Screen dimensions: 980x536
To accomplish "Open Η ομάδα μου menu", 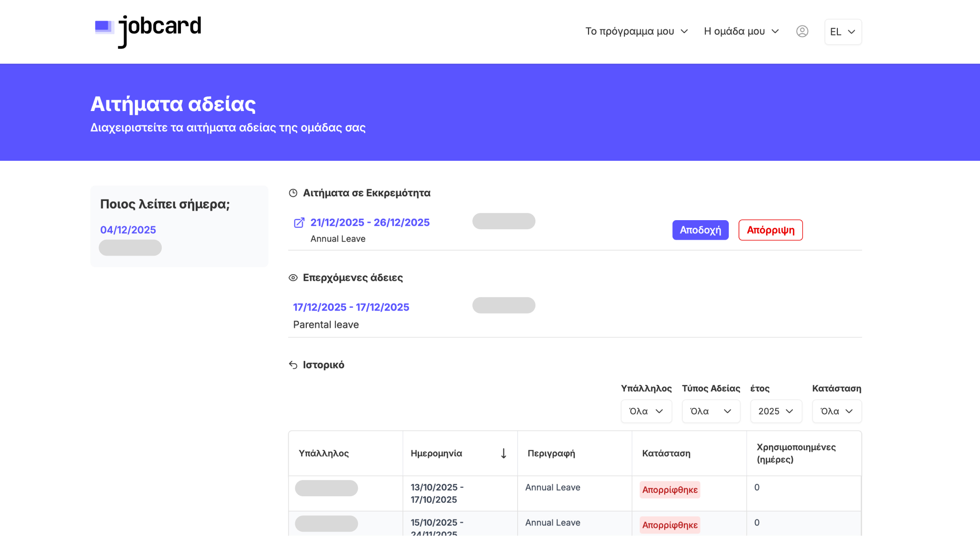I will point(741,31).
